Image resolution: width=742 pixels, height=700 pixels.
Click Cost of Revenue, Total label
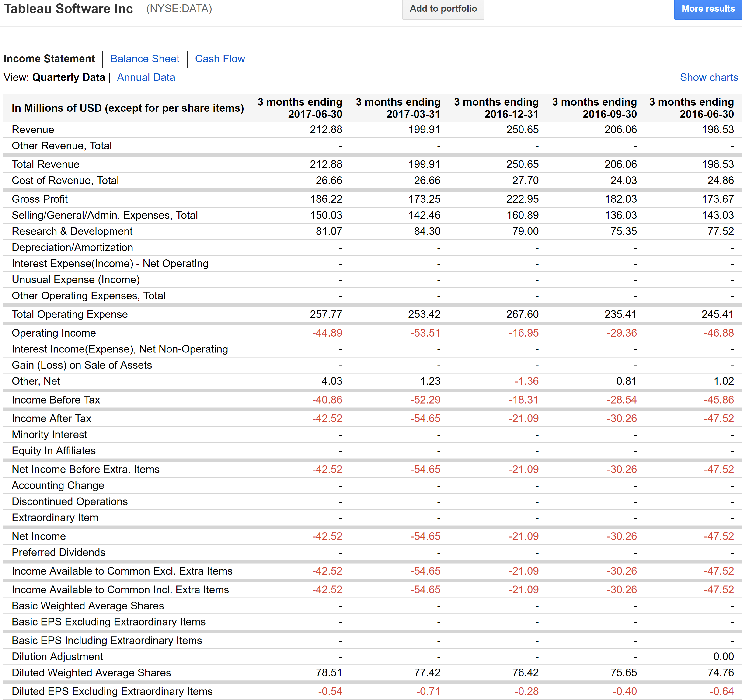[x=65, y=181]
